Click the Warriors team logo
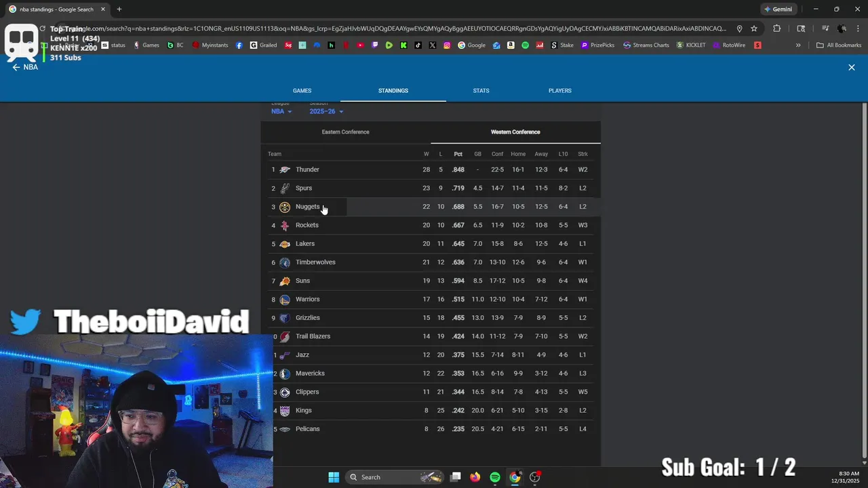Image resolution: width=868 pixels, height=488 pixels. click(285, 300)
